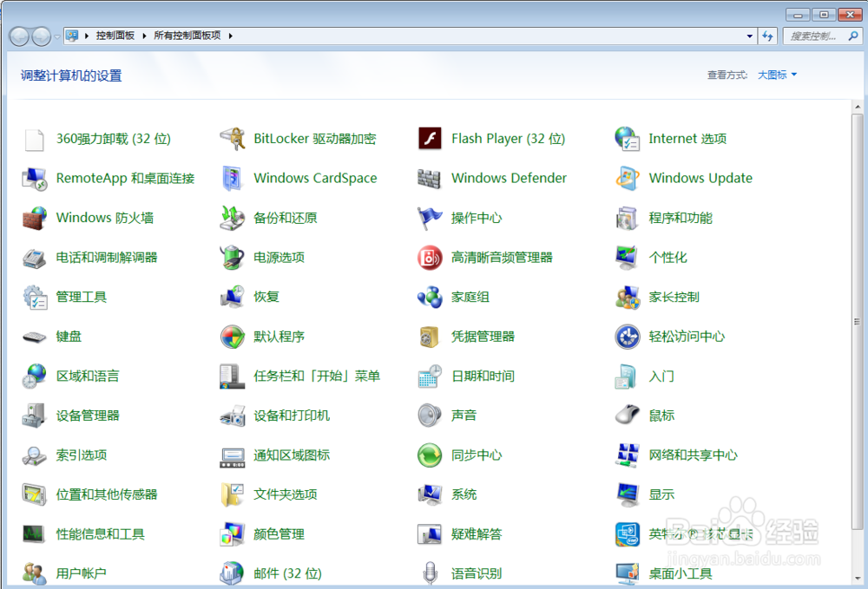Open the 程序和功能 icon
This screenshot has height=589, width=868.
click(x=628, y=218)
